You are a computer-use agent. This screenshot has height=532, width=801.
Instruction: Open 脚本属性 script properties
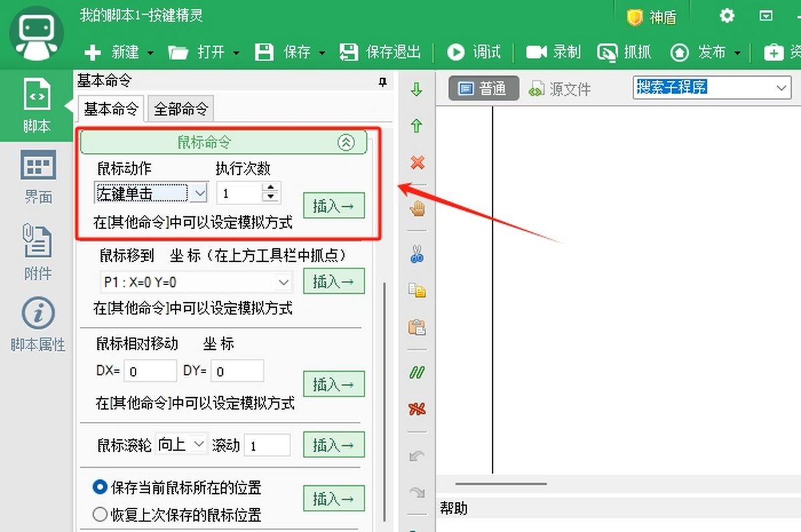[x=38, y=325]
